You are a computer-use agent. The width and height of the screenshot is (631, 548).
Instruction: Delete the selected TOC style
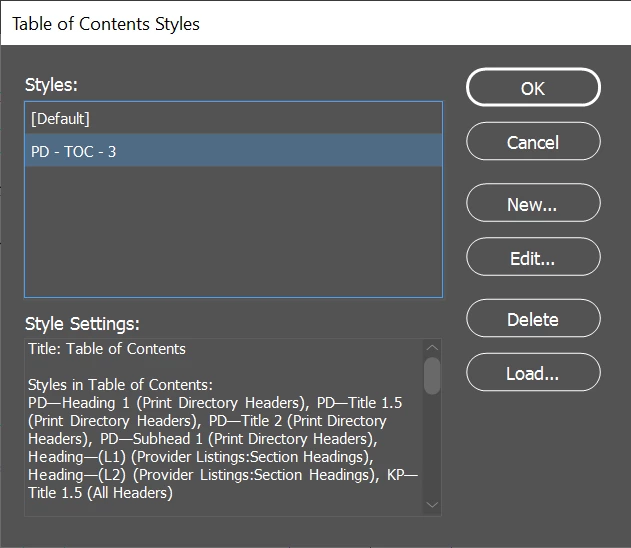533,319
